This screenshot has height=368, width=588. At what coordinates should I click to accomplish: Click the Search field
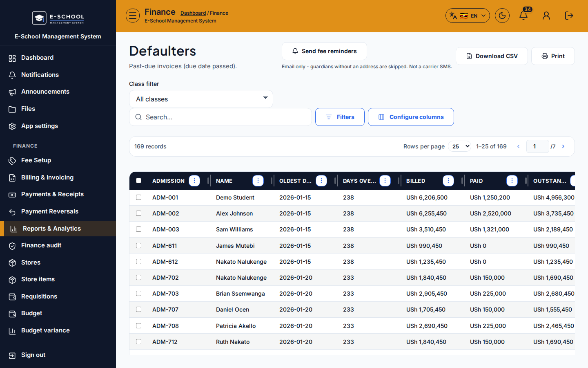tap(220, 117)
